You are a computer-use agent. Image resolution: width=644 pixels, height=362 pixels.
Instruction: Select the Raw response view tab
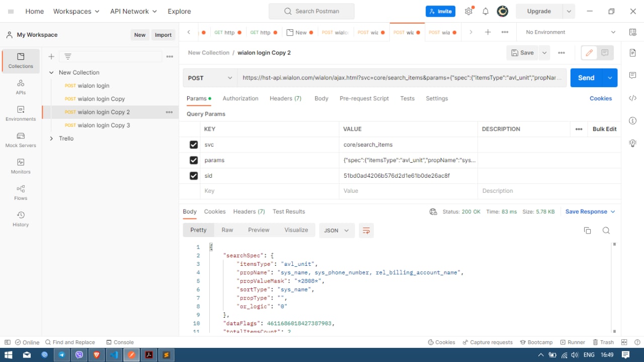[227, 230]
